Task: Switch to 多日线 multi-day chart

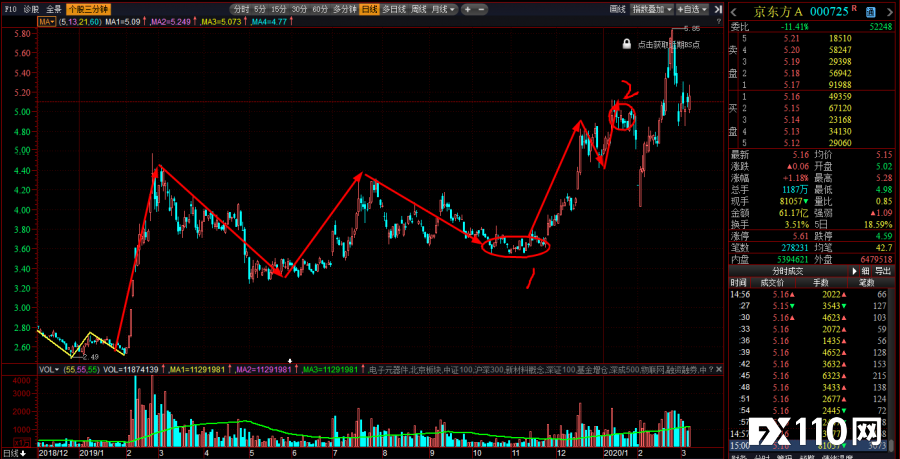Action: [x=394, y=9]
